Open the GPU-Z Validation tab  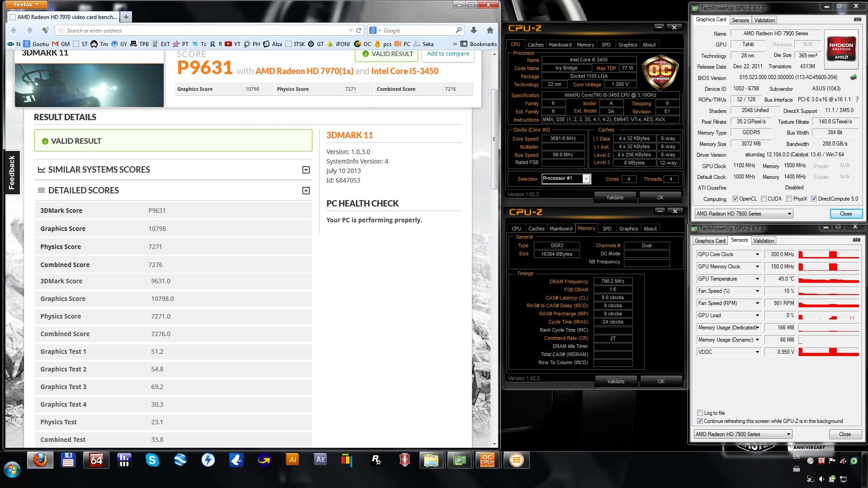pos(764,20)
